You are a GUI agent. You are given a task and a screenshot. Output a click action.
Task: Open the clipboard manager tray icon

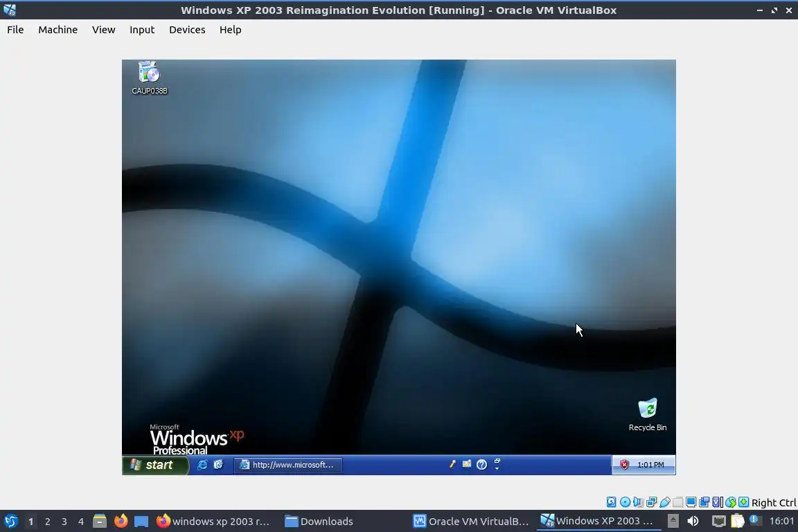[738, 521]
